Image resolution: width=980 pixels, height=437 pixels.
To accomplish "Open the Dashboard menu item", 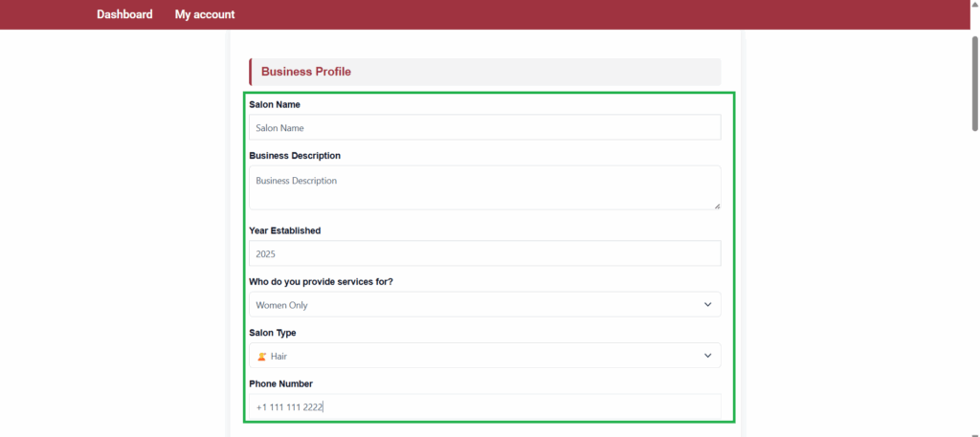I will click(x=124, y=14).
